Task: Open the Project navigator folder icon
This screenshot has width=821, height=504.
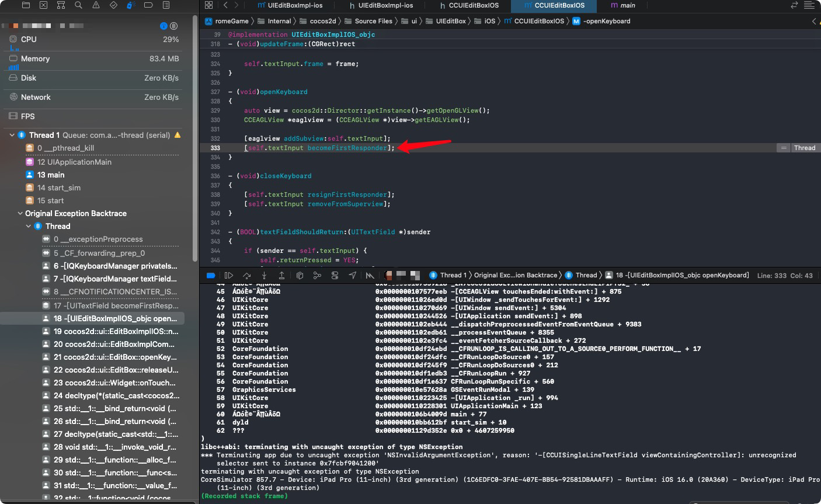Action: pyautogui.click(x=26, y=5)
